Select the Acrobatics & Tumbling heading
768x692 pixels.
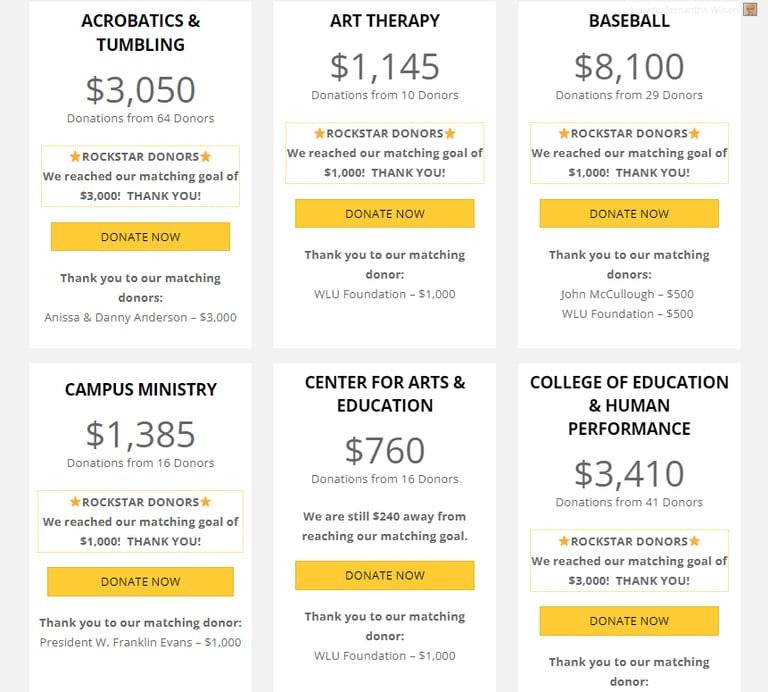140,33
